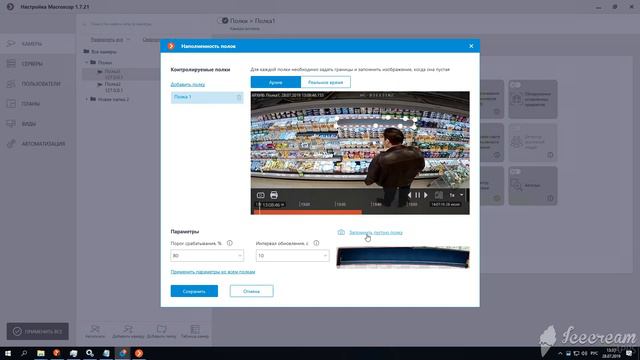
Task: Select Полка 1 in the controlled shelves list
Action: (207, 97)
